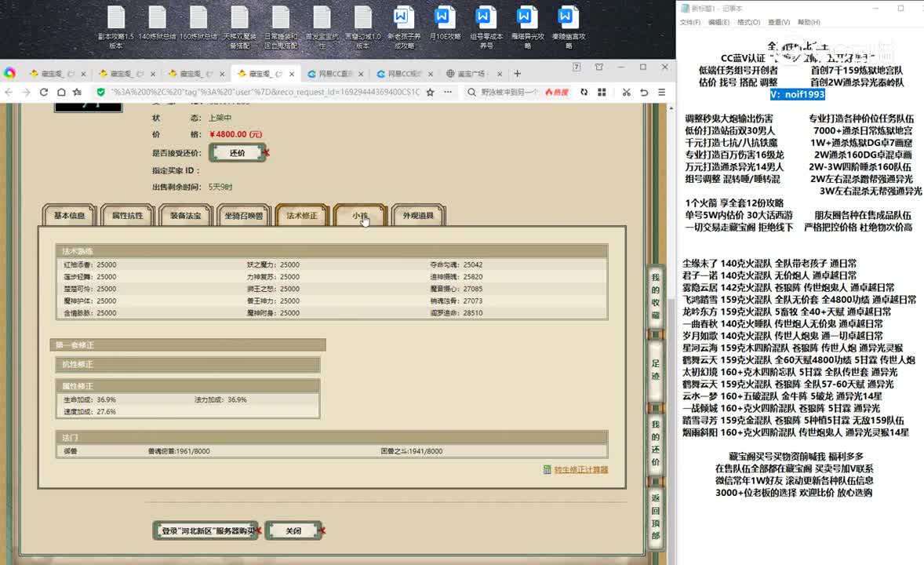The height and width of the screenshot is (565, 924).
Task: Click the browser address bar URL
Action: (265, 92)
